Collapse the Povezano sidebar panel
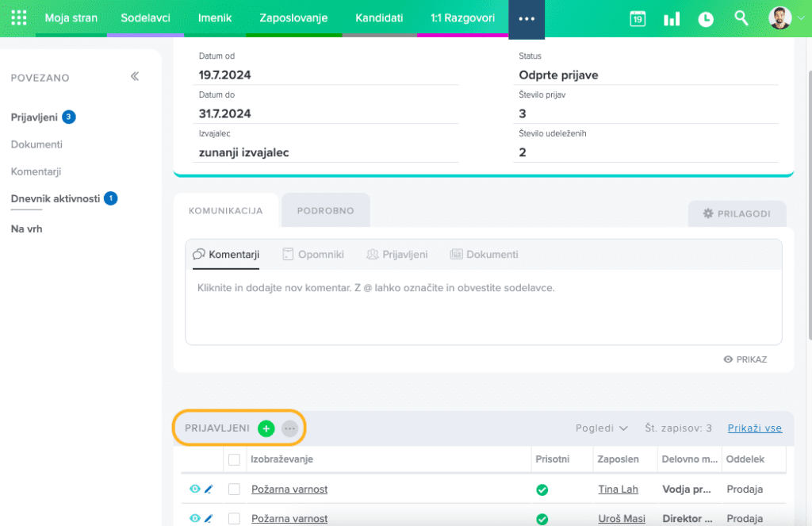812x526 pixels. (x=135, y=77)
